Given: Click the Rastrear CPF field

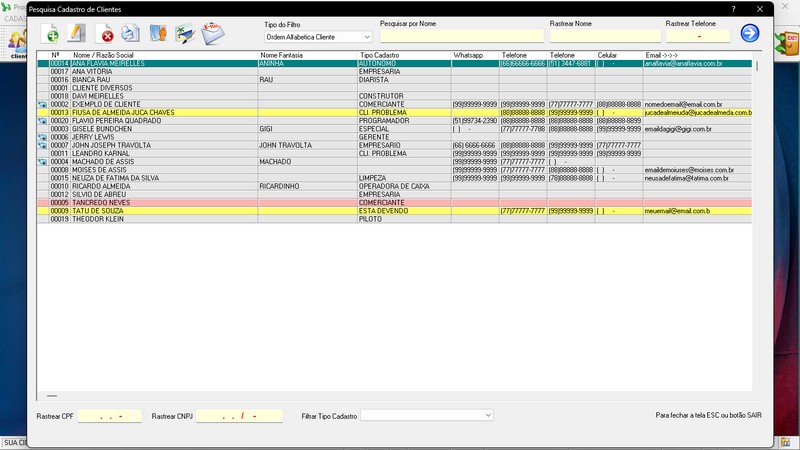Looking at the screenshot, I should (110, 416).
